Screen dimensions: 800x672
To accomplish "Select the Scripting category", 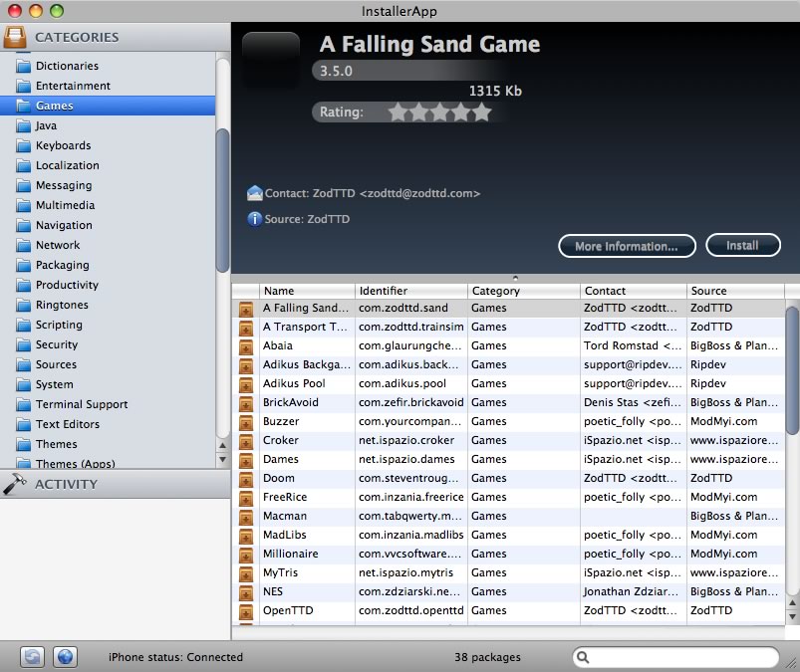I will 108,325.
